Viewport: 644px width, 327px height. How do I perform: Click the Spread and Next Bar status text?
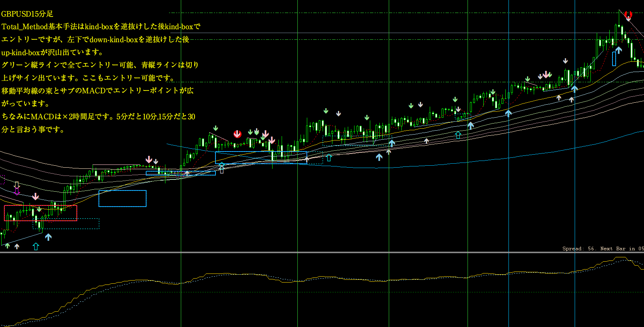tap(603, 249)
